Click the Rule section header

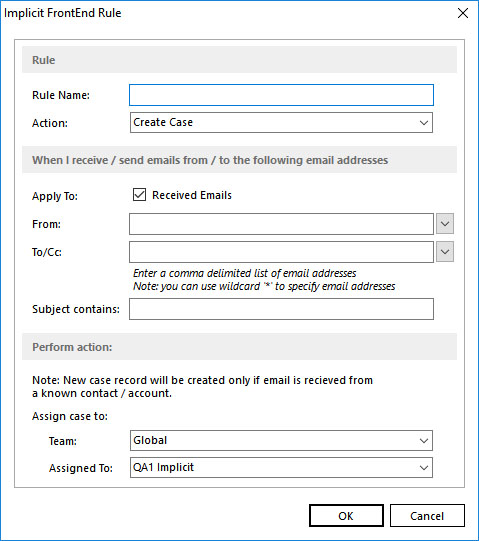pos(240,60)
